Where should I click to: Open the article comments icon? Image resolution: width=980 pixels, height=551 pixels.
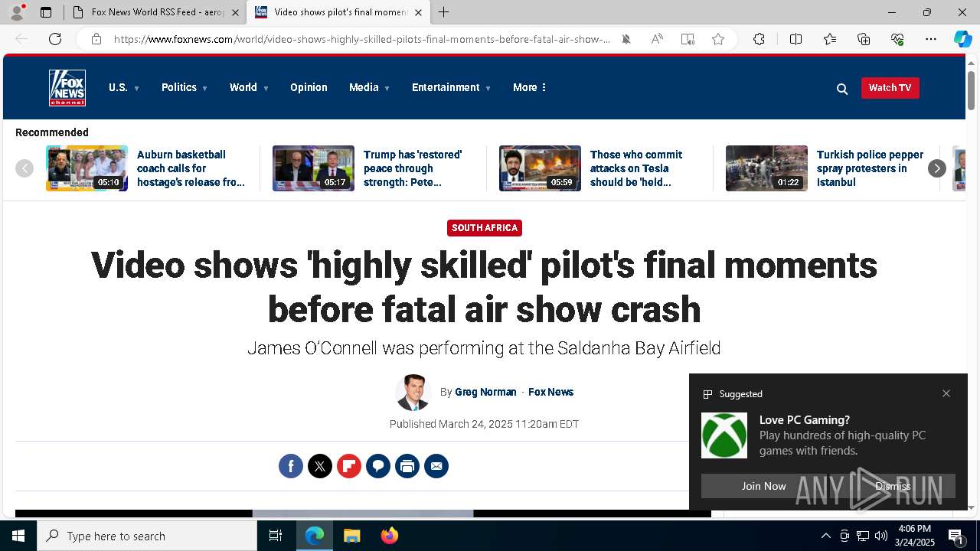click(378, 466)
